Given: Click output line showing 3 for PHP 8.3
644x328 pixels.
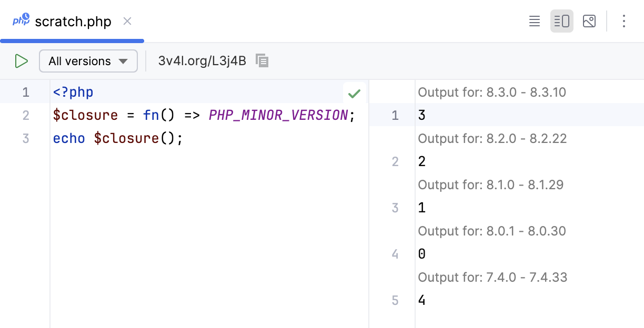Looking at the screenshot, I should pos(421,115).
